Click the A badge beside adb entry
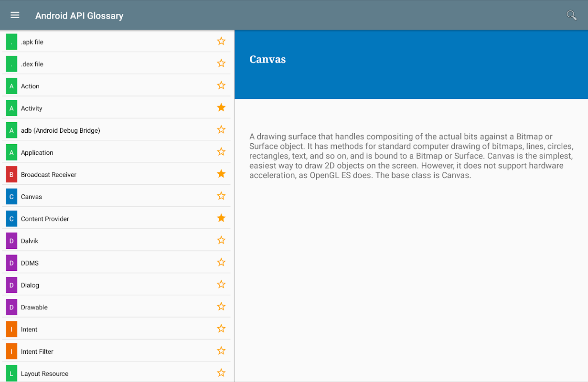 click(x=11, y=130)
